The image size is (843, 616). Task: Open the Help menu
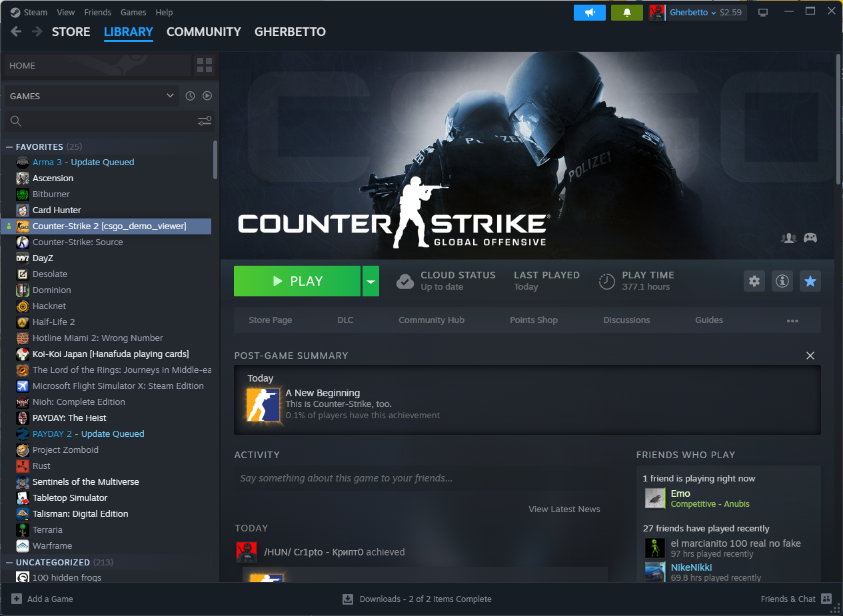click(x=164, y=12)
